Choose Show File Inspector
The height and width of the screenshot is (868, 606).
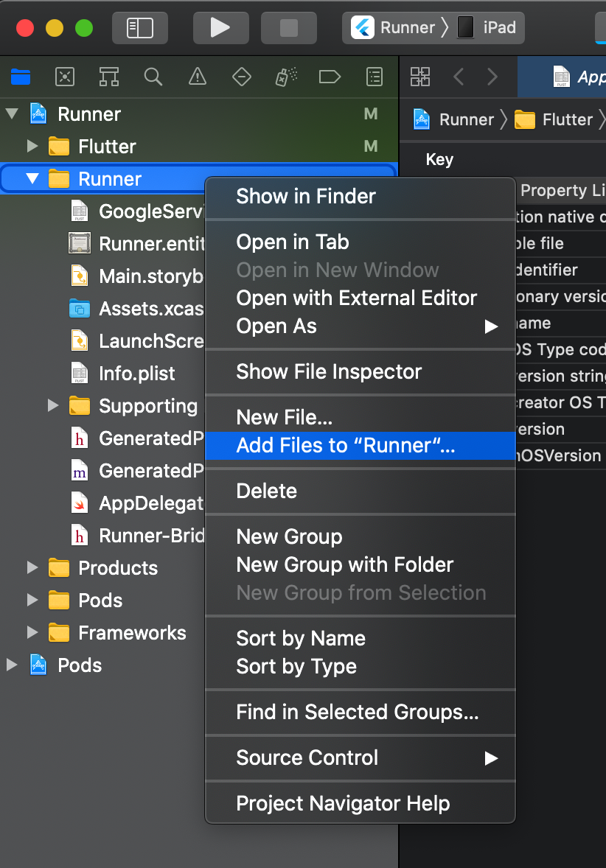(x=360, y=371)
